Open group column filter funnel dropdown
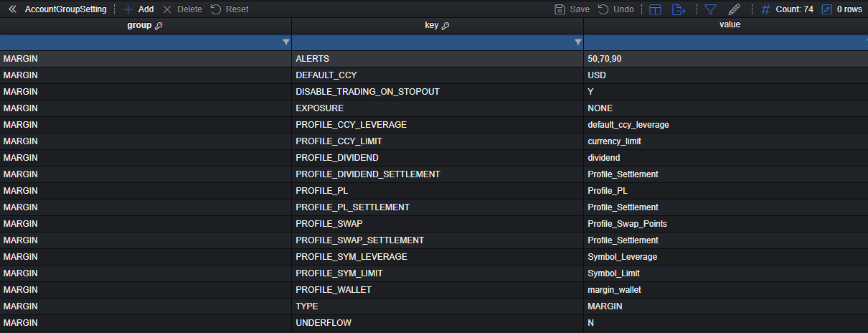The width and height of the screenshot is (868, 333). (x=286, y=42)
